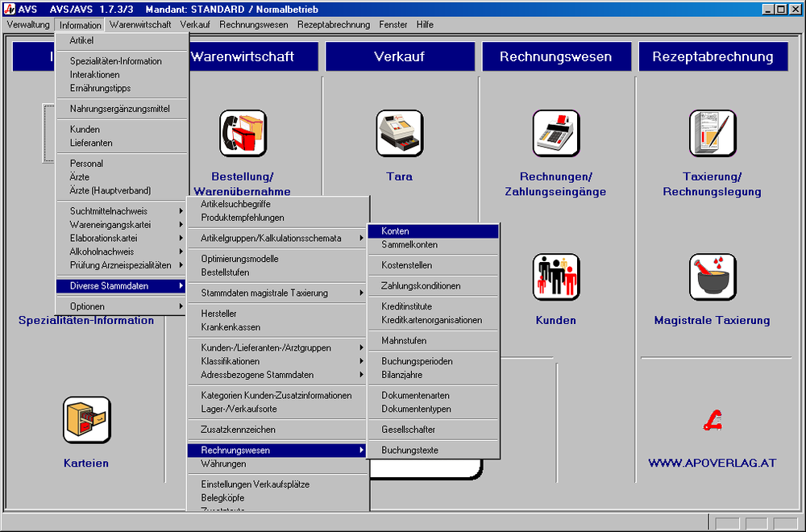Viewport: 806px width, 532px height.
Task: Click the Taxierung/Rechnungslegung document icon
Action: [712, 133]
